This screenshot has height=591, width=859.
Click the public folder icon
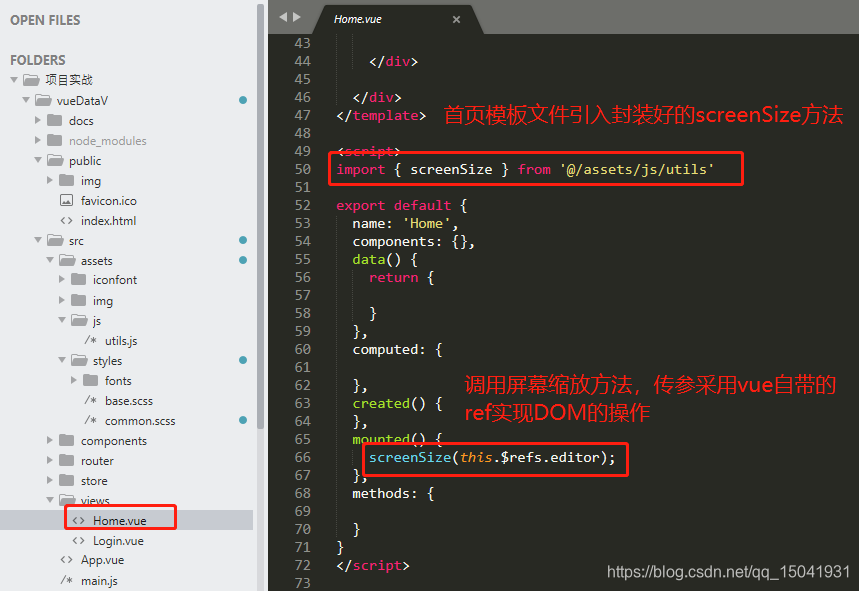pos(55,160)
